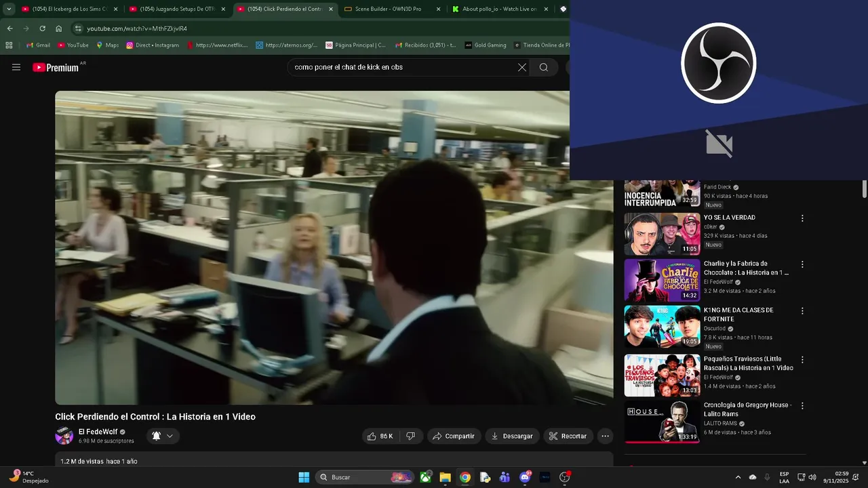
Task: Clear the YouTube search box text
Action: pos(522,67)
